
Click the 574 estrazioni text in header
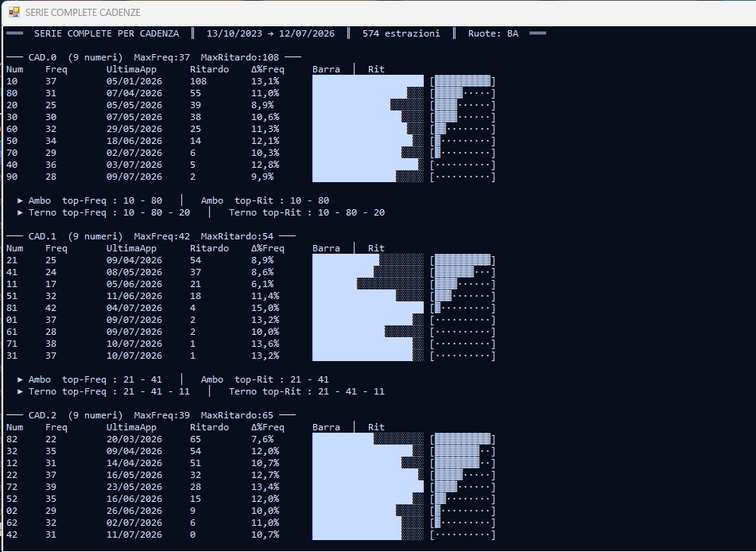click(401, 33)
